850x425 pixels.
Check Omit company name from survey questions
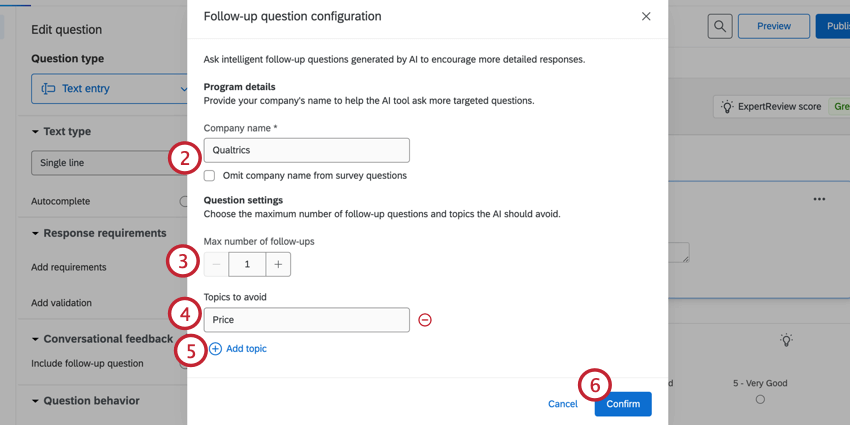click(210, 176)
